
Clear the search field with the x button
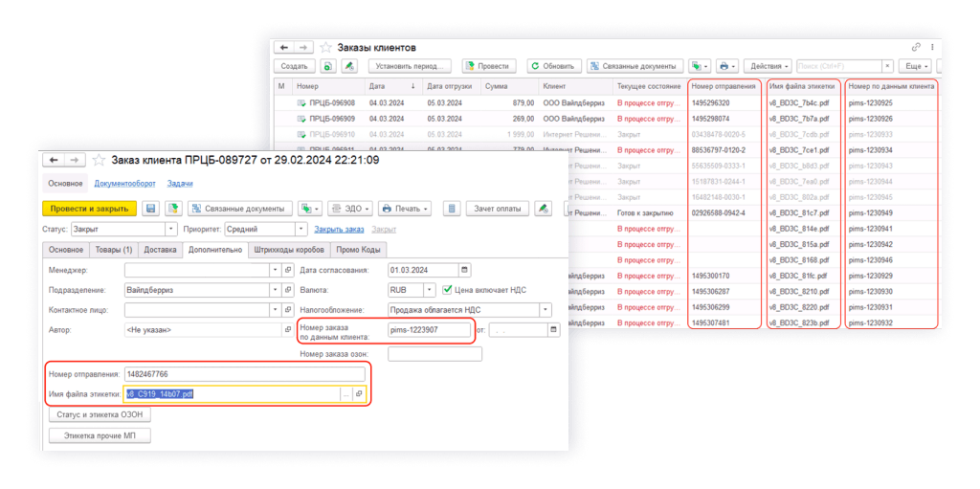(x=887, y=66)
